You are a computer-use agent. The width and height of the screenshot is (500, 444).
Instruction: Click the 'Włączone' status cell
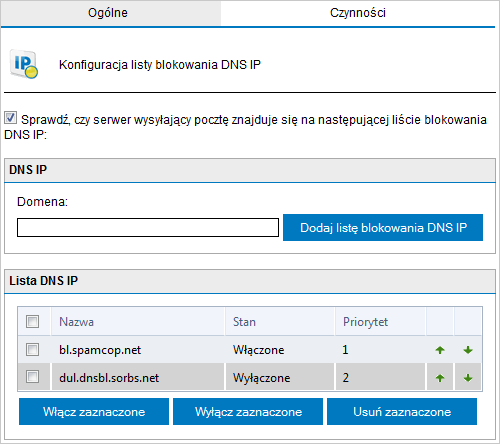pos(280,350)
